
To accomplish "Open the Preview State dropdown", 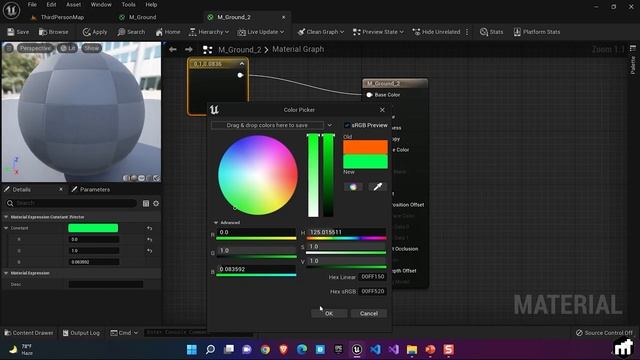I will [378, 32].
